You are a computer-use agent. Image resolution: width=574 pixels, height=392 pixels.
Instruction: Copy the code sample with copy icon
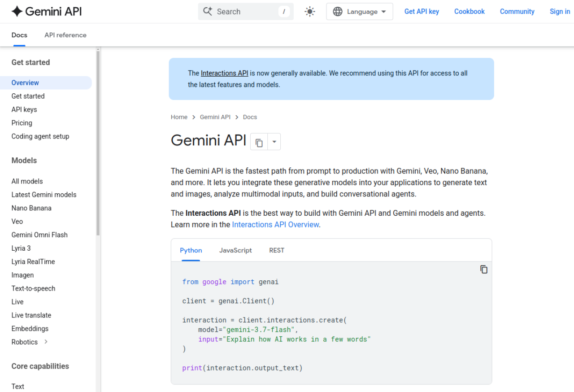pos(484,270)
